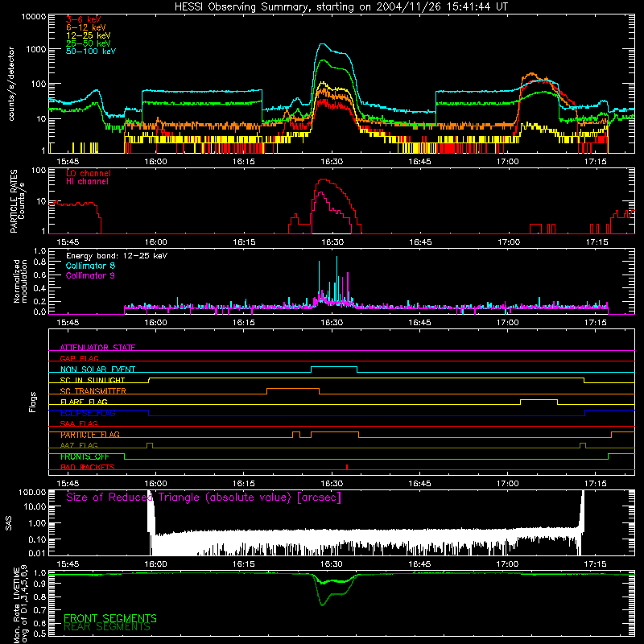Select the 0.5 tick in livetime panel
The image size is (644, 644).
[x=39, y=634]
